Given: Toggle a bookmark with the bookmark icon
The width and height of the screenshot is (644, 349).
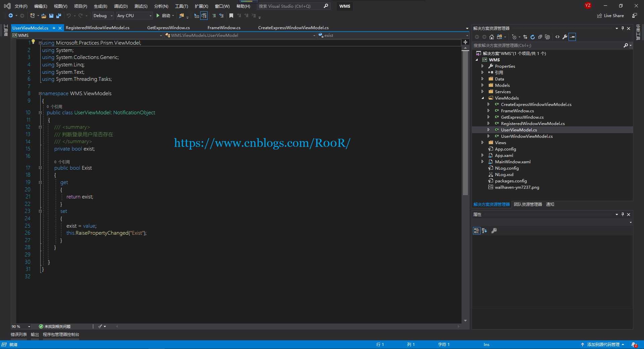Looking at the screenshot, I should pos(231,16).
